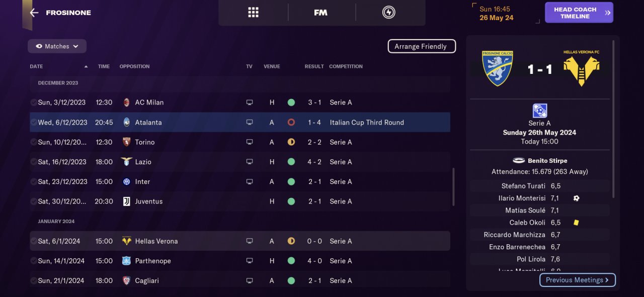The image size is (644, 297).
Task: Click the Frosinone Calcio club crest
Action: tap(498, 68)
